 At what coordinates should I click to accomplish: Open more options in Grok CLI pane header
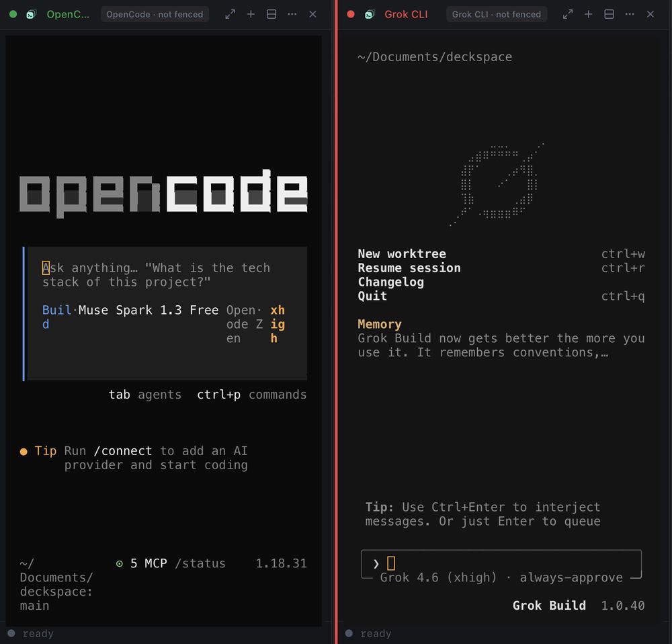point(630,14)
